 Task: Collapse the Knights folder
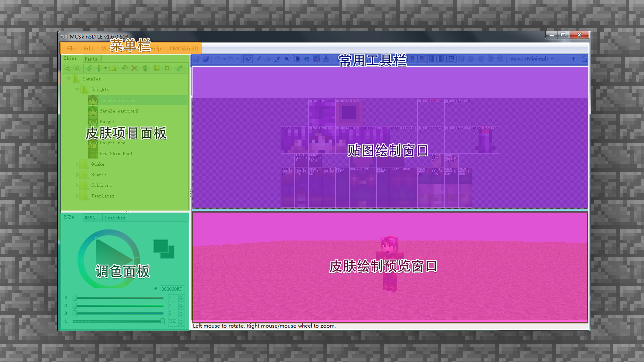tap(77, 90)
